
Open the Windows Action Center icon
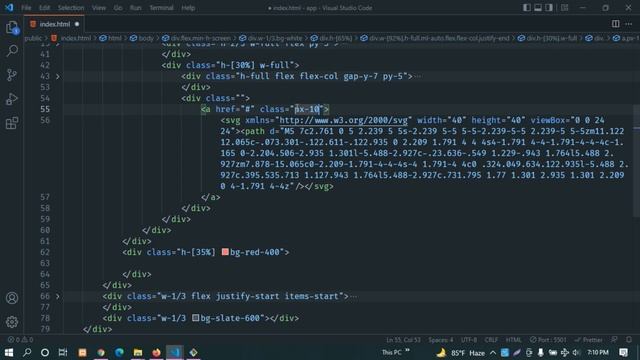click(x=624, y=352)
